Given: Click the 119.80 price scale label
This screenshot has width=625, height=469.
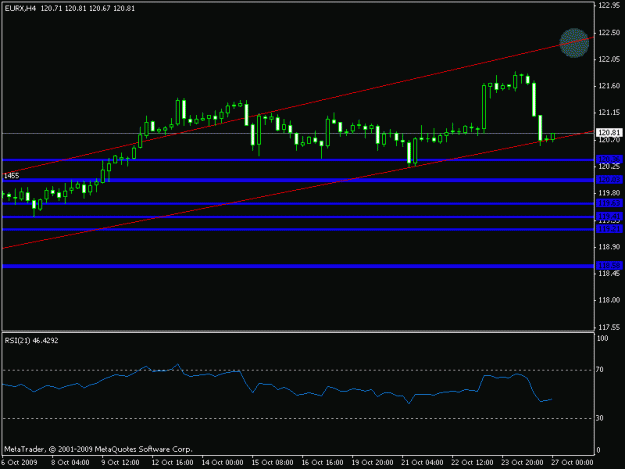Looking at the screenshot, I should point(609,193).
